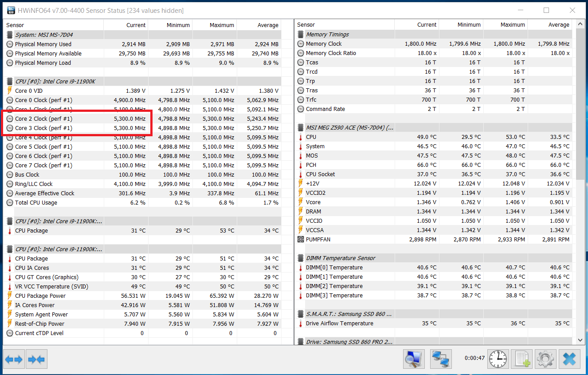Image resolution: width=588 pixels, height=375 pixels.
Task: Click chip icon beside System: MSI MS-7D04
Action: click(10, 35)
